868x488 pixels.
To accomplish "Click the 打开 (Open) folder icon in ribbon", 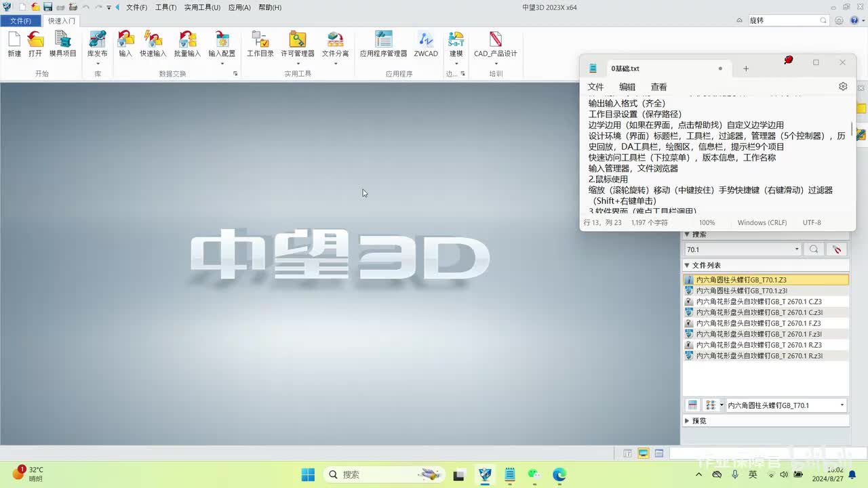I will 35,39.
